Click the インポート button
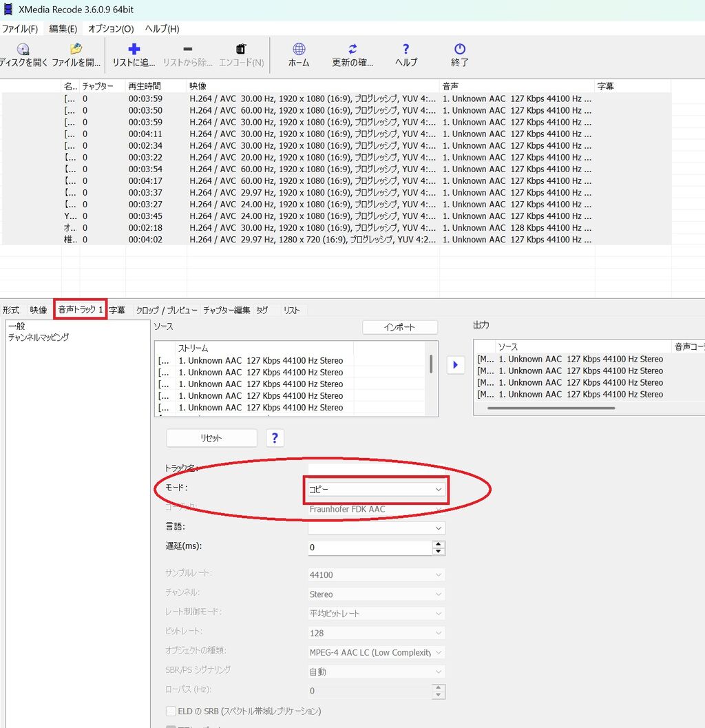Viewport: 705px width, 728px height. tap(399, 327)
